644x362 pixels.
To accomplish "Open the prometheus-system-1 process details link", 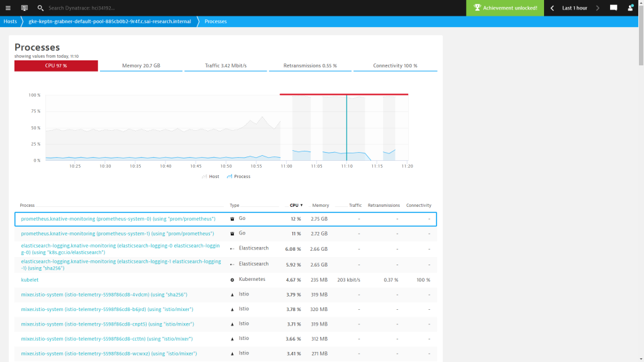I will pyautogui.click(x=118, y=233).
